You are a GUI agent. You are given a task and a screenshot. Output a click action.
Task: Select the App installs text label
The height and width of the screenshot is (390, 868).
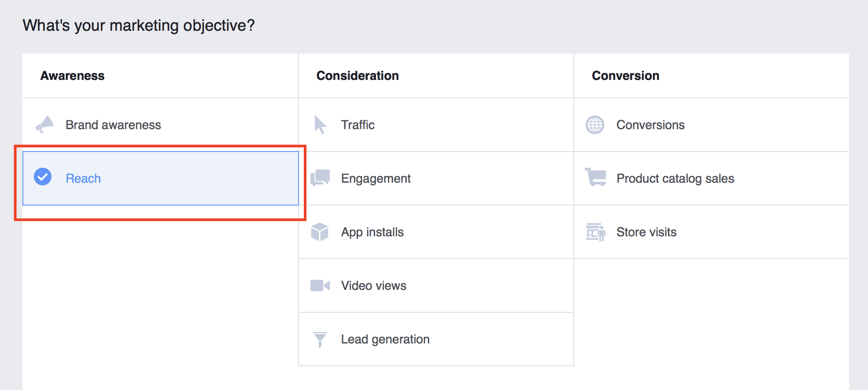point(372,232)
